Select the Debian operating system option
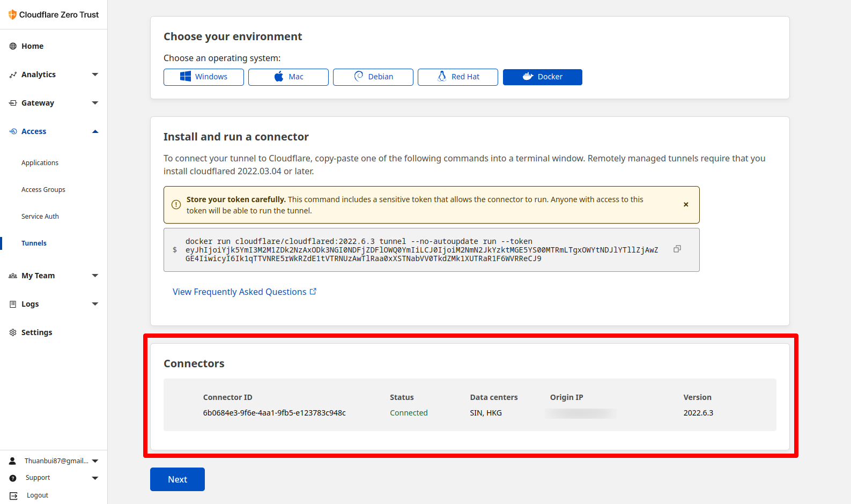The width and height of the screenshot is (851, 504). (x=373, y=77)
